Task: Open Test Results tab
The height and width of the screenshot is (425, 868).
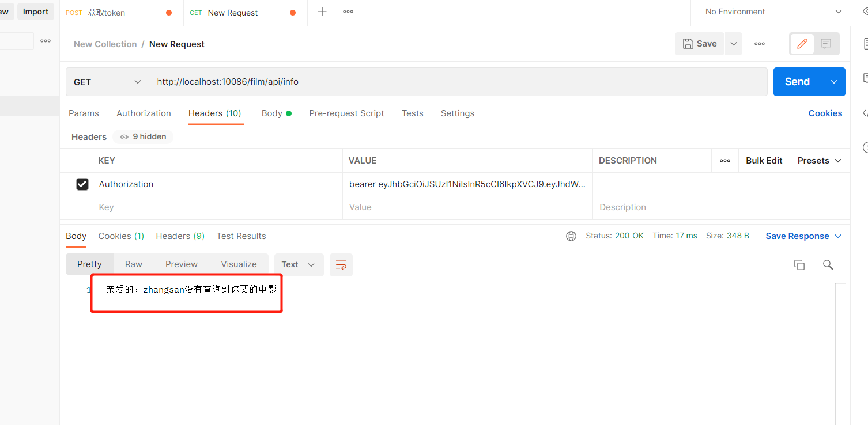Action: click(x=241, y=236)
